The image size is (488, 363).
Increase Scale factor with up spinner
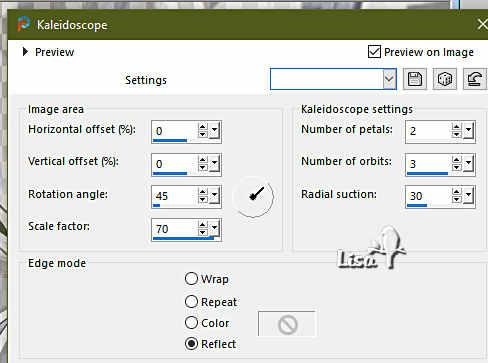click(203, 224)
